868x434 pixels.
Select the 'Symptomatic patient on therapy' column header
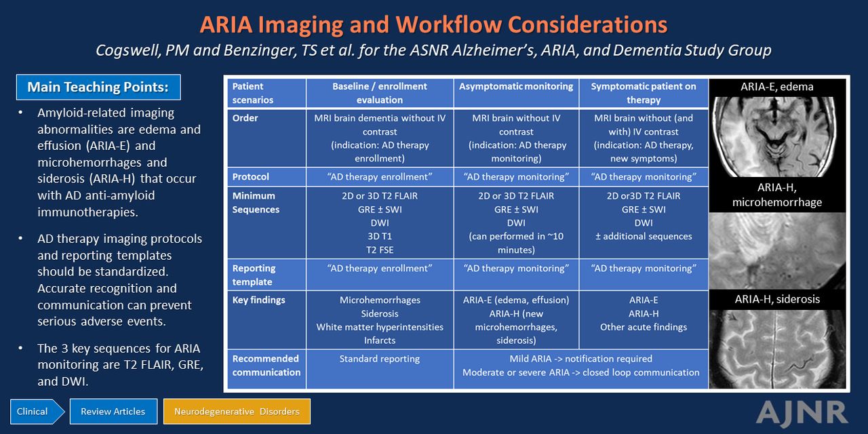point(644,93)
